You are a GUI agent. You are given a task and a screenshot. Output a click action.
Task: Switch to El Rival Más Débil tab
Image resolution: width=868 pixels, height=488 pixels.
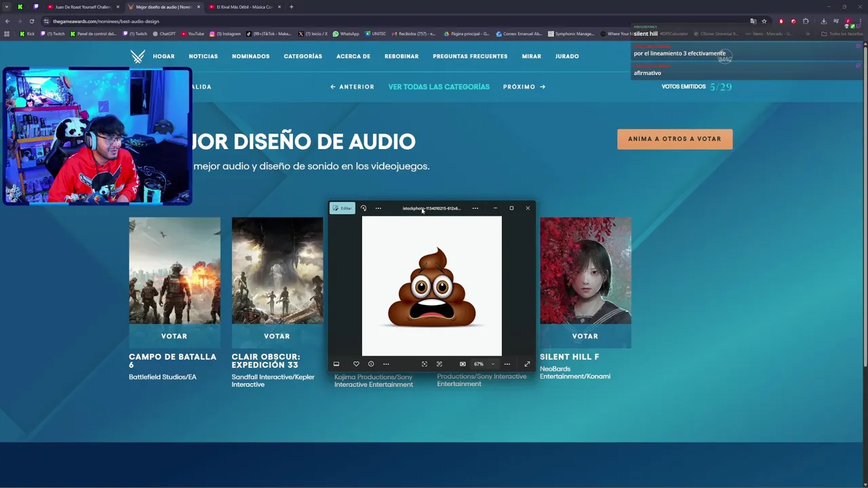click(x=244, y=7)
